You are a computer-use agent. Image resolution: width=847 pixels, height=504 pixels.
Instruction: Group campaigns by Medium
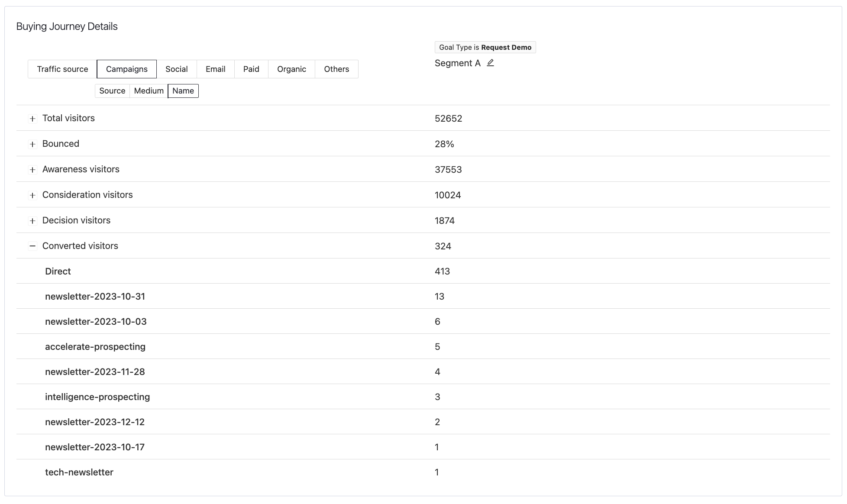point(149,91)
